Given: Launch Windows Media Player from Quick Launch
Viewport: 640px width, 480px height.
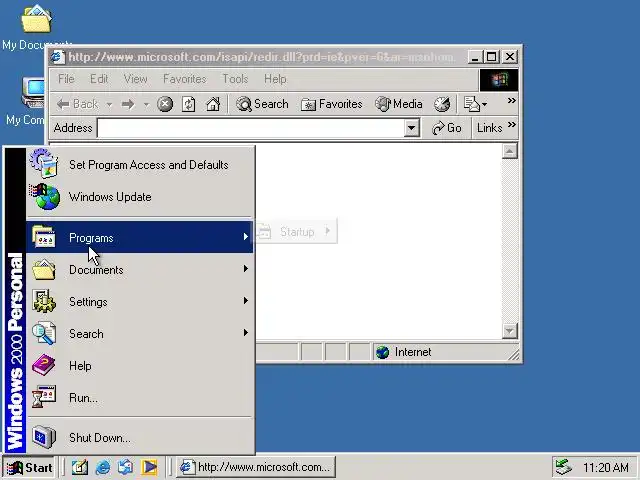Looking at the screenshot, I should (x=149, y=467).
